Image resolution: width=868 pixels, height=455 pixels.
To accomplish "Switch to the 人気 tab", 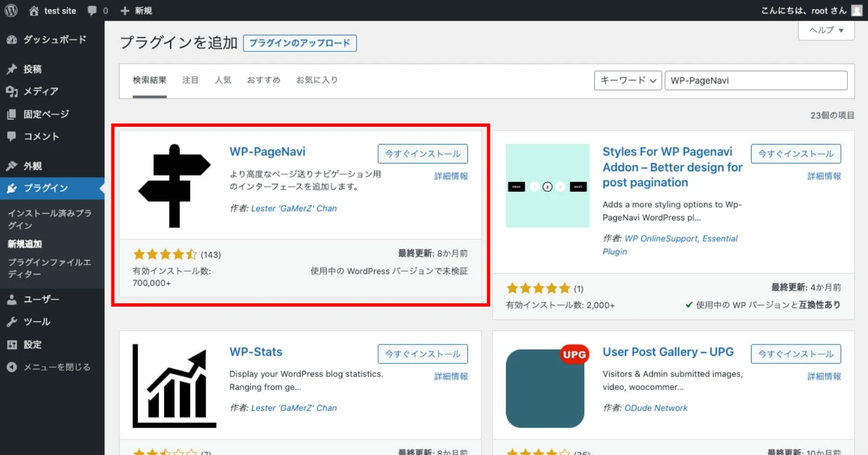I will pyautogui.click(x=223, y=80).
